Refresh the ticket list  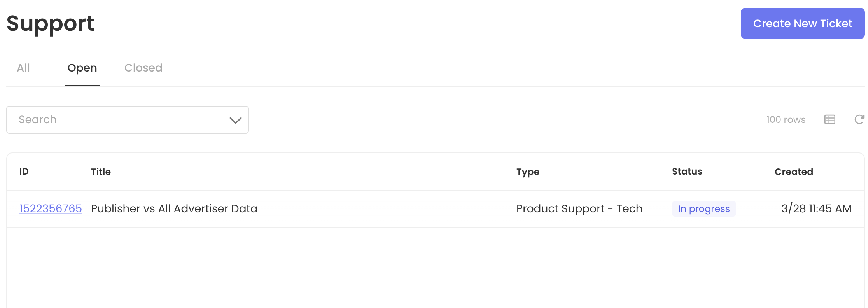click(x=859, y=120)
